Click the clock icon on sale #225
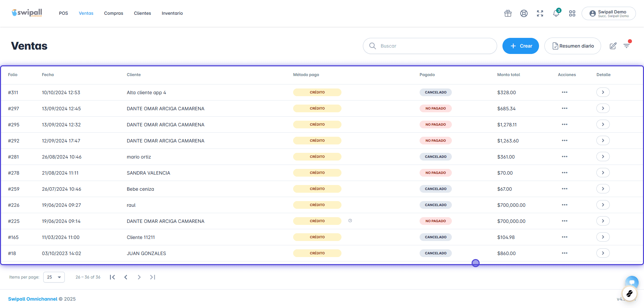This screenshot has height=308, width=644. click(350, 221)
